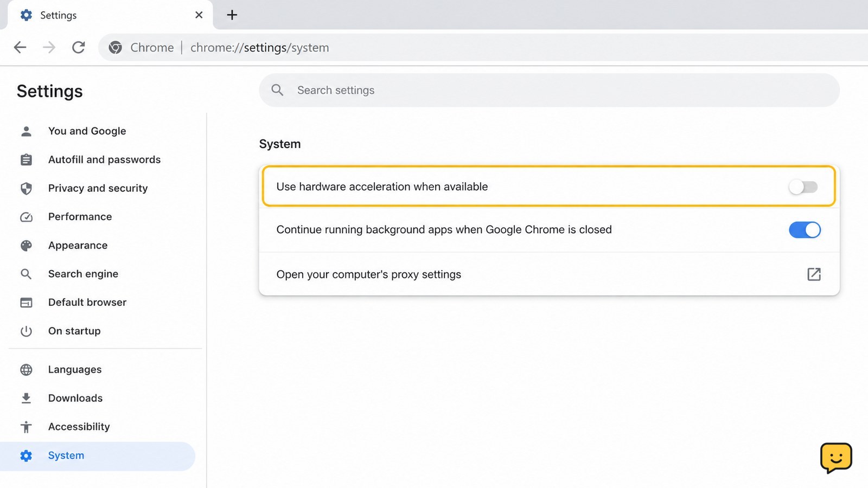Open Privacy and security
The height and width of the screenshot is (488, 868).
[x=98, y=188]
